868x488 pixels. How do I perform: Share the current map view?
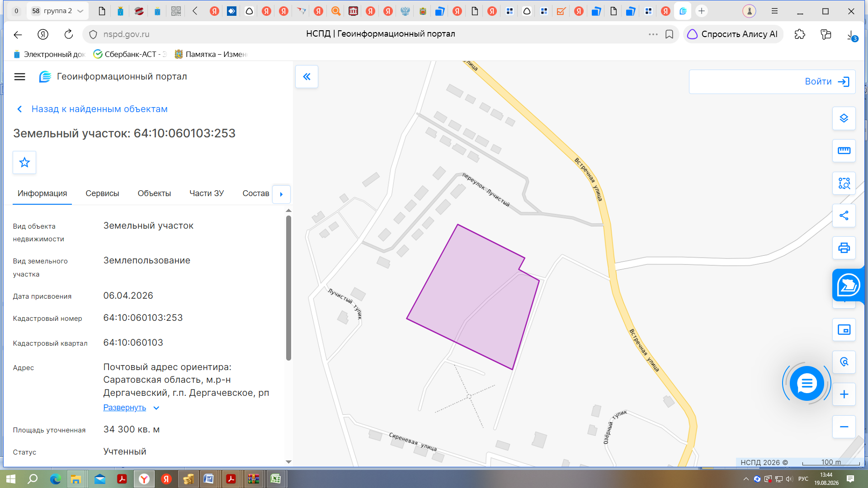(844, 216)
